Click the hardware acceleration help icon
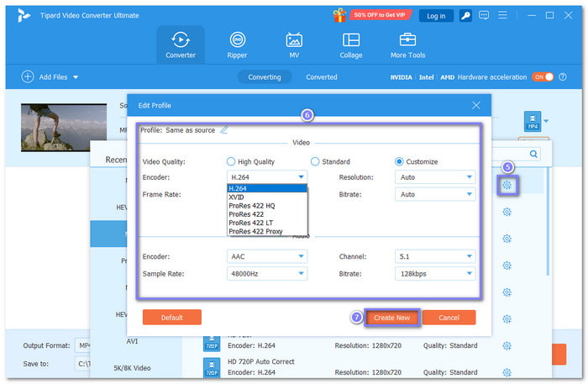This screenshot has width=588, height=384. pyautogui.click(x=563, y=76)
